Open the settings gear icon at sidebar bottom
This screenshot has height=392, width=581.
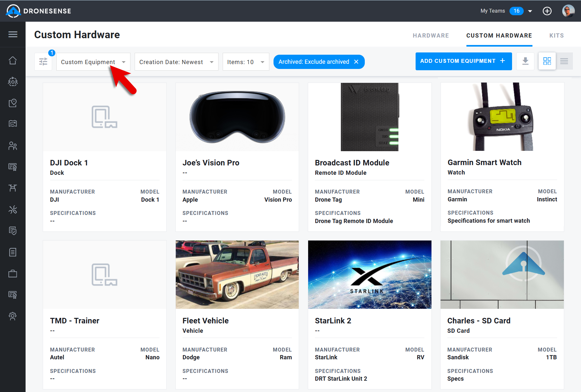click(13, 316)
